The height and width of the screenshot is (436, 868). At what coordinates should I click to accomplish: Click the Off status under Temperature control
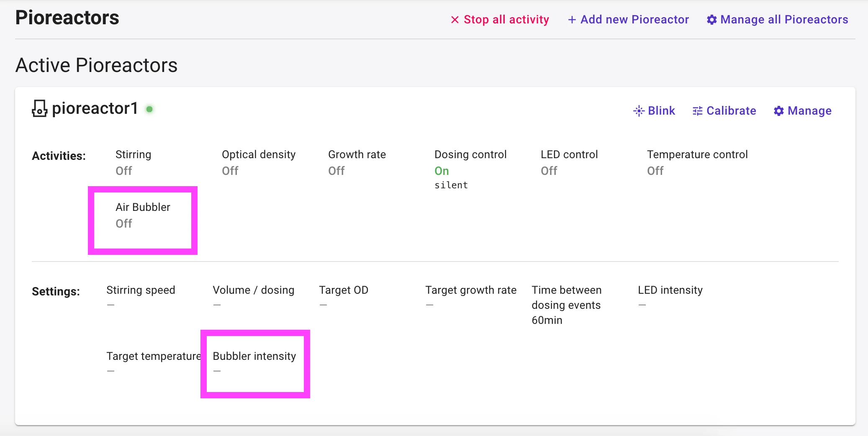pyautogui.click(x=655, y=171)
